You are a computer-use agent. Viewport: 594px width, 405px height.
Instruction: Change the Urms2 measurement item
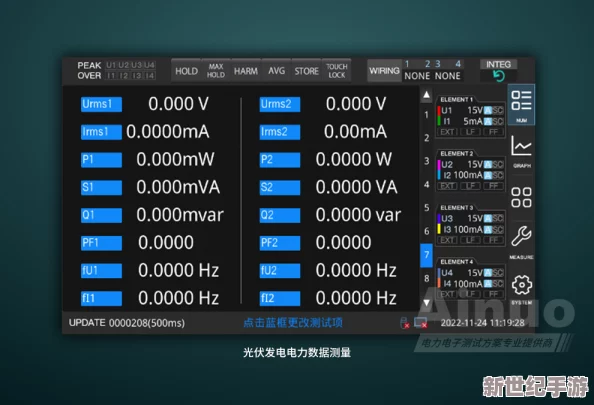280,104
